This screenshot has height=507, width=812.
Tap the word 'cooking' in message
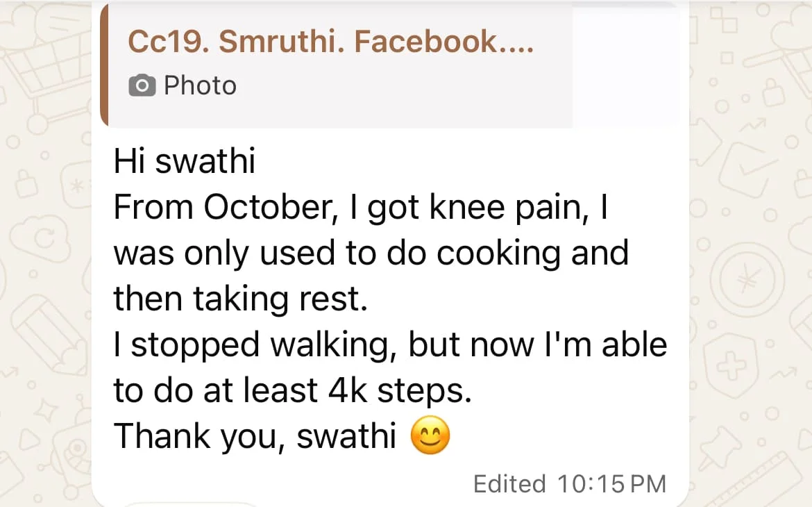[x=498, y=253]
